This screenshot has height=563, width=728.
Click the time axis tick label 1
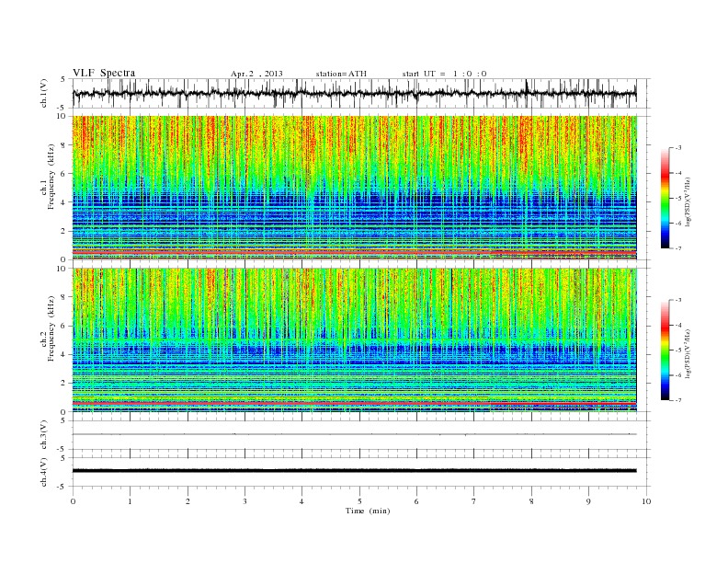point(130,501)
